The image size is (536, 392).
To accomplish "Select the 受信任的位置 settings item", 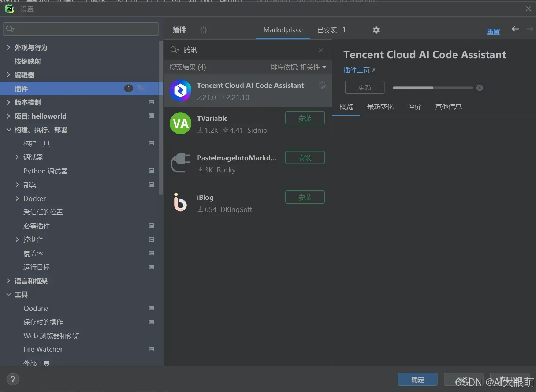I will click(43, 212).
